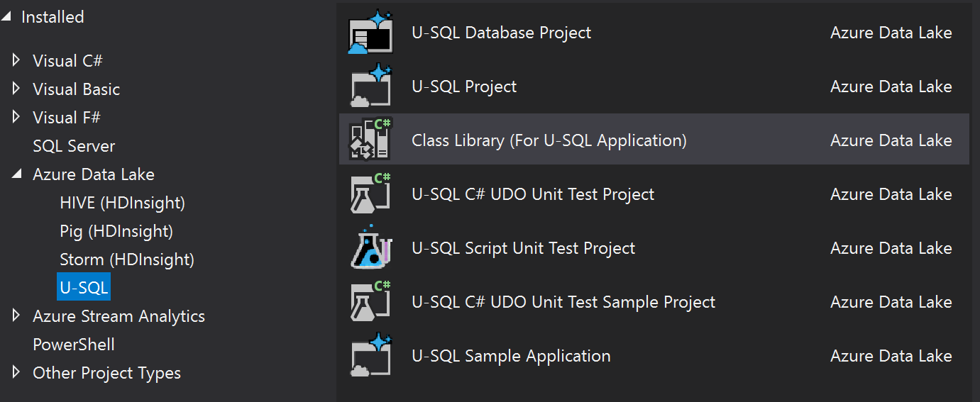Choose U-SQL Script Unit Test Project name
The width and height of the screenshot is (980, 402).
524,248
